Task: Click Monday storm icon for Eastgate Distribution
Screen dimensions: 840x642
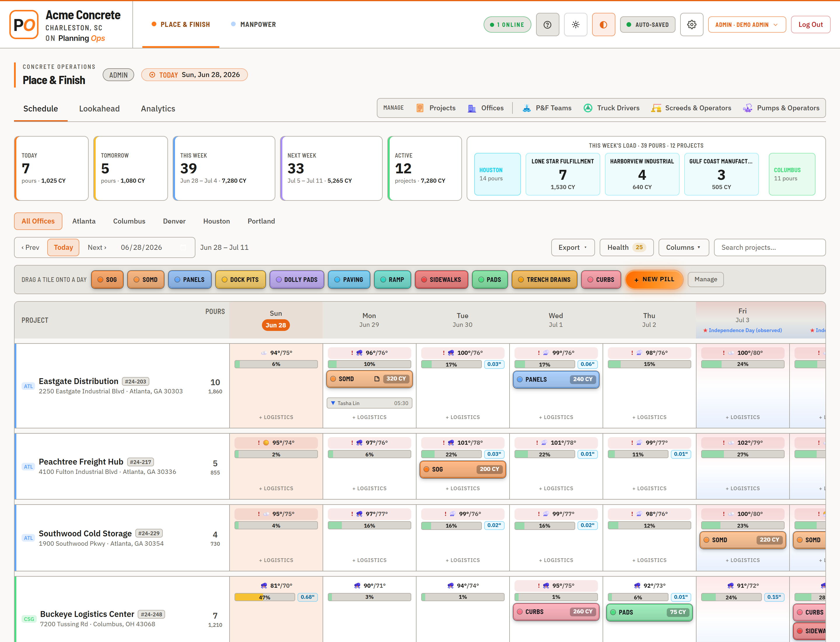Action: [x=359, y=353]
